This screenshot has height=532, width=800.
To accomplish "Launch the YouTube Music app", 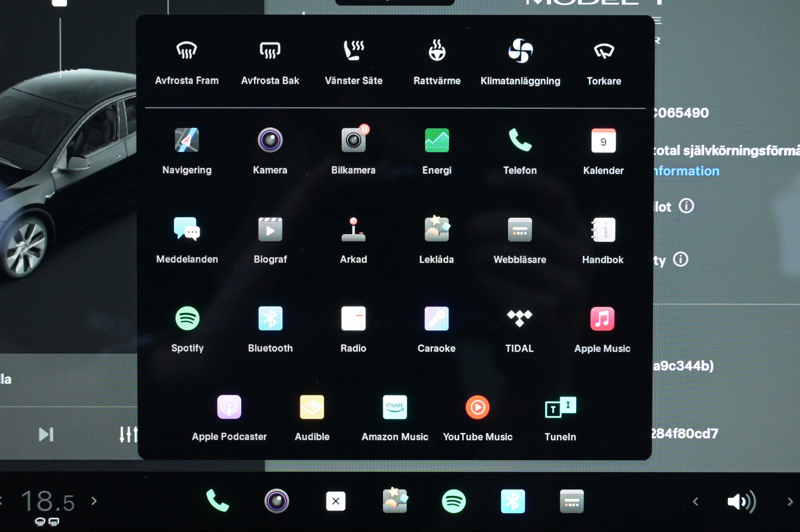I will [477, 418].
